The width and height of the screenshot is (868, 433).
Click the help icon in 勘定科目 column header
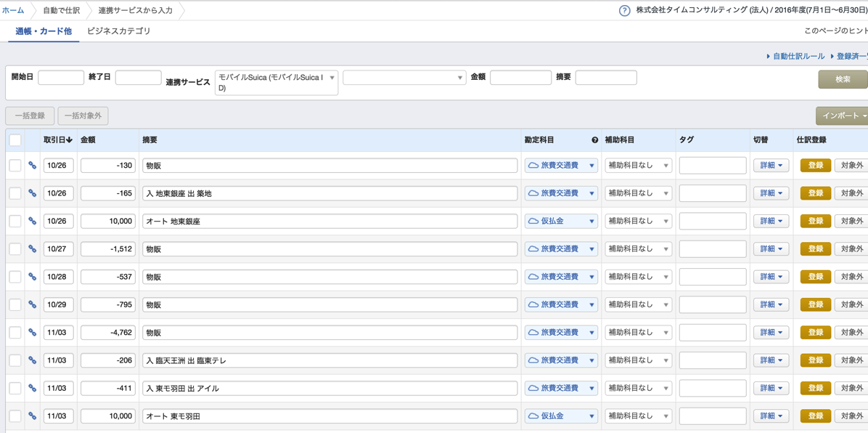[x=594, y=140]
